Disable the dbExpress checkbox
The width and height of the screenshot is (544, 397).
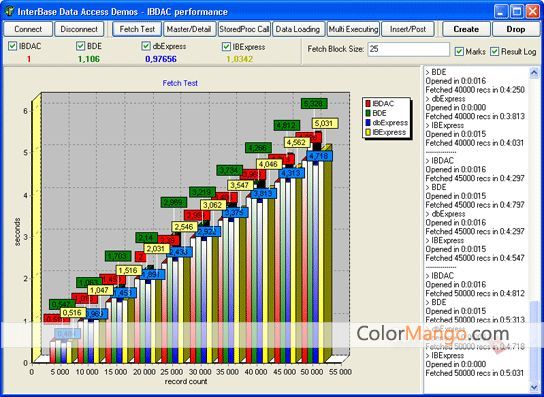(146, 46)
